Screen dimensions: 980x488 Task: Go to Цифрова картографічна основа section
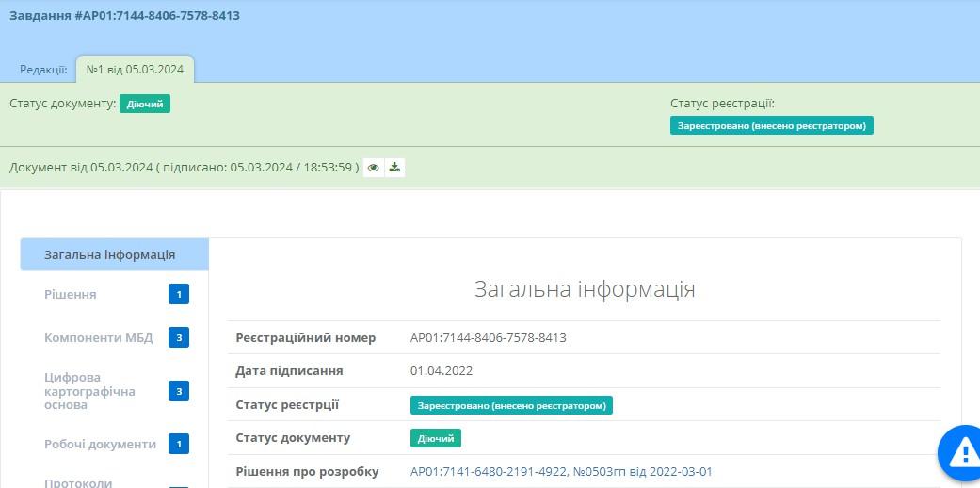(89, 391)
